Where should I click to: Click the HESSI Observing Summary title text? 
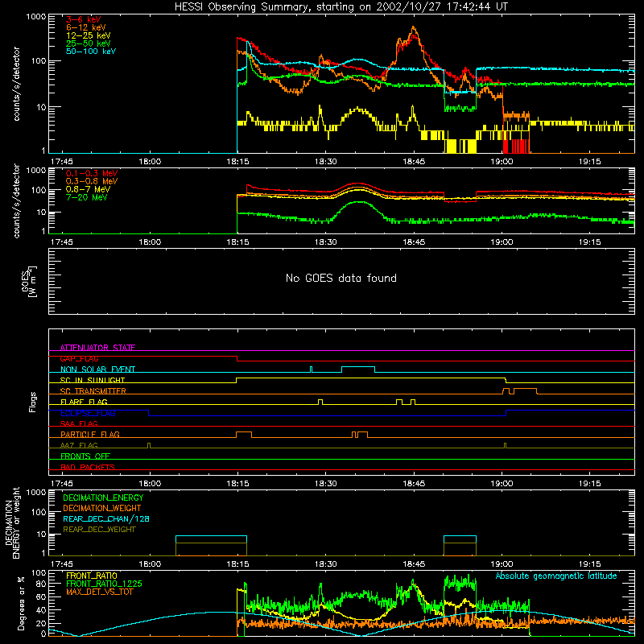tap(341, 7)
